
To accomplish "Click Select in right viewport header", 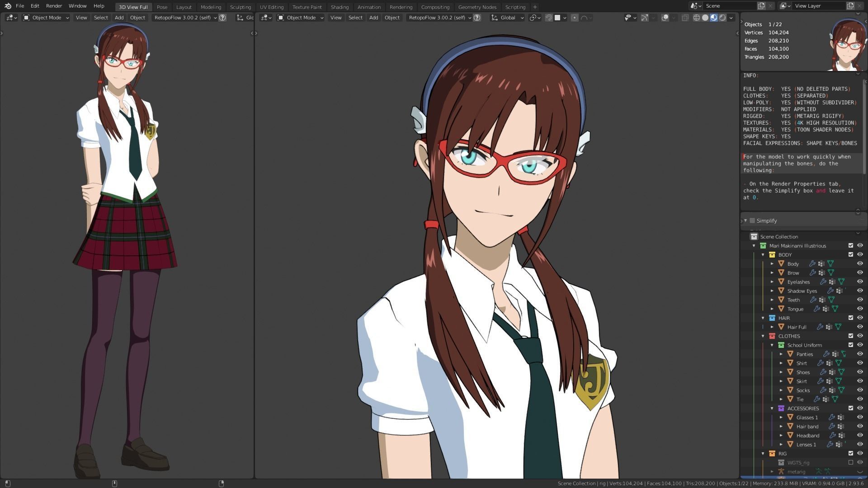I will [355, 18].
